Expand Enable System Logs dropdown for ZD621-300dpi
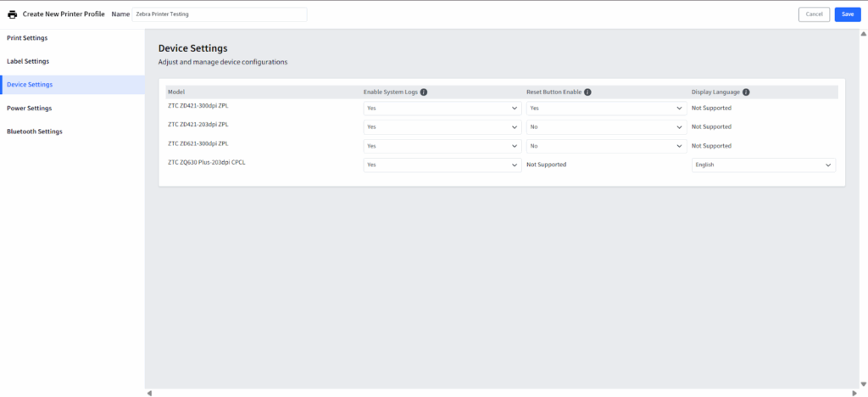Image resolution: width=868 pixels, height=397 pixels. (x=442, y=146)
